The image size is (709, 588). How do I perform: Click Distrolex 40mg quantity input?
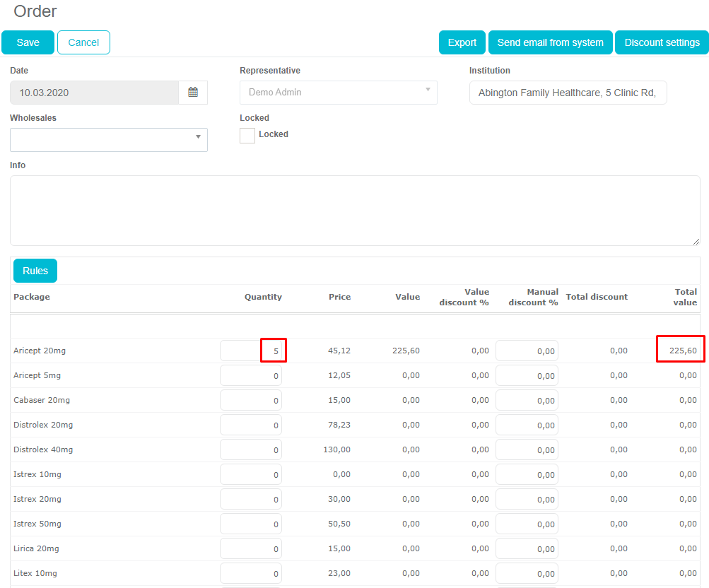251,449
